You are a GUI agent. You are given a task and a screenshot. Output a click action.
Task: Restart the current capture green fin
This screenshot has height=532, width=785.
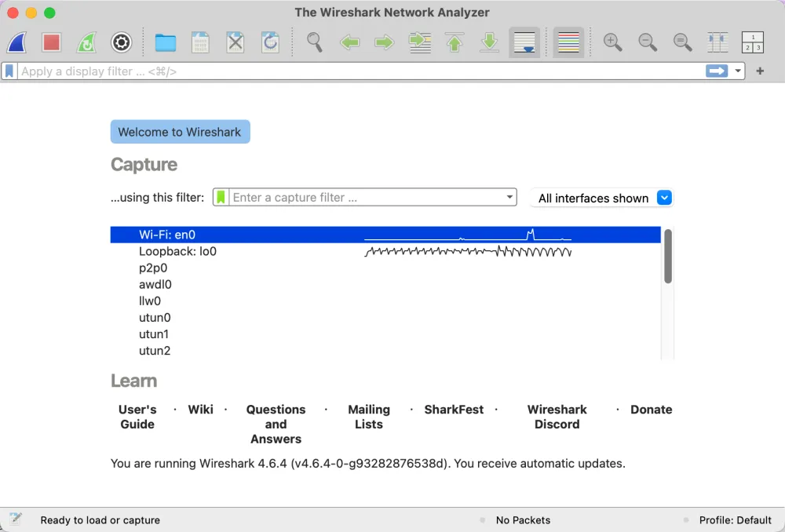point(86,42)
